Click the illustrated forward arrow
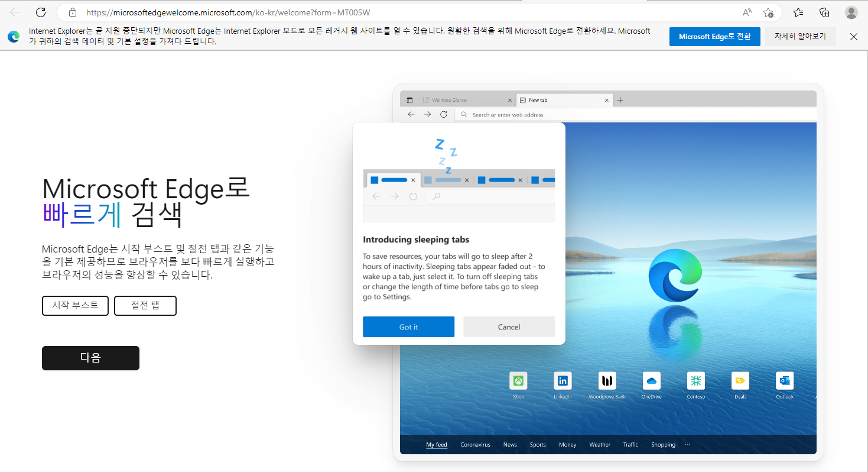868x472 pixels. 427,115
